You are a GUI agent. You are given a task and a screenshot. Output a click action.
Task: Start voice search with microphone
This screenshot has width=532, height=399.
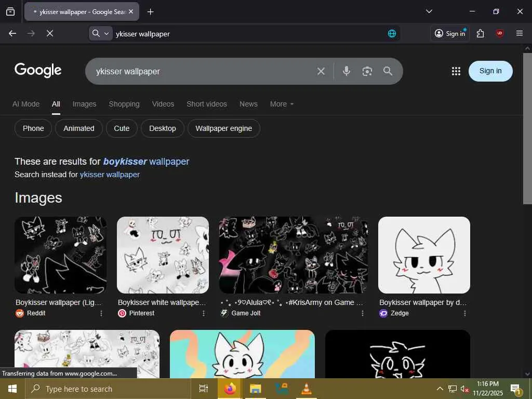pos(347,71)
